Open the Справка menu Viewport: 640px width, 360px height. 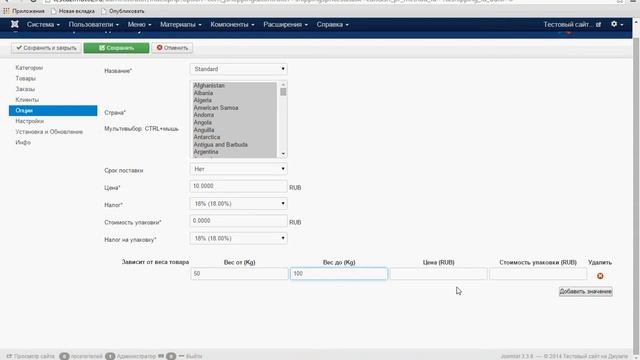pos(333,24)
